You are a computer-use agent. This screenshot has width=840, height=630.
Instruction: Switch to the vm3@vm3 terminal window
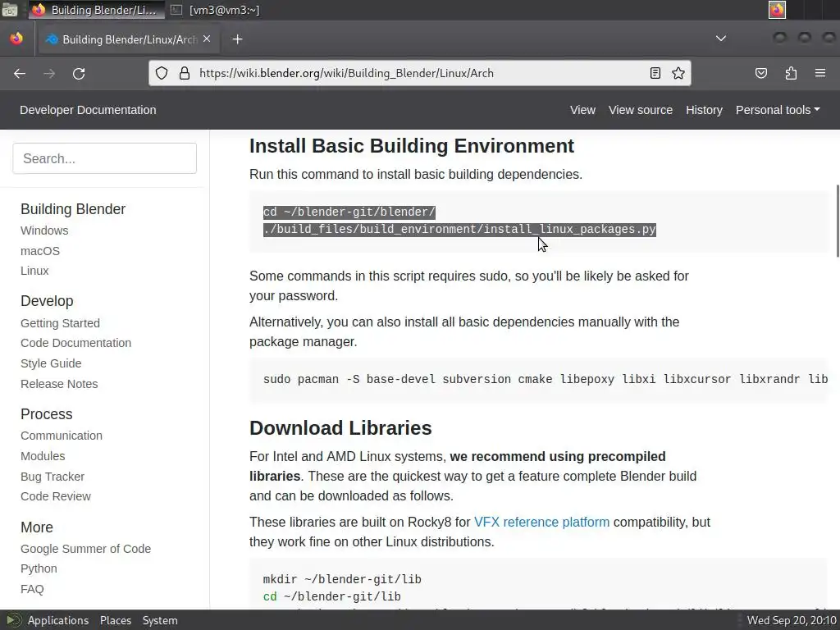coord(216,10)
